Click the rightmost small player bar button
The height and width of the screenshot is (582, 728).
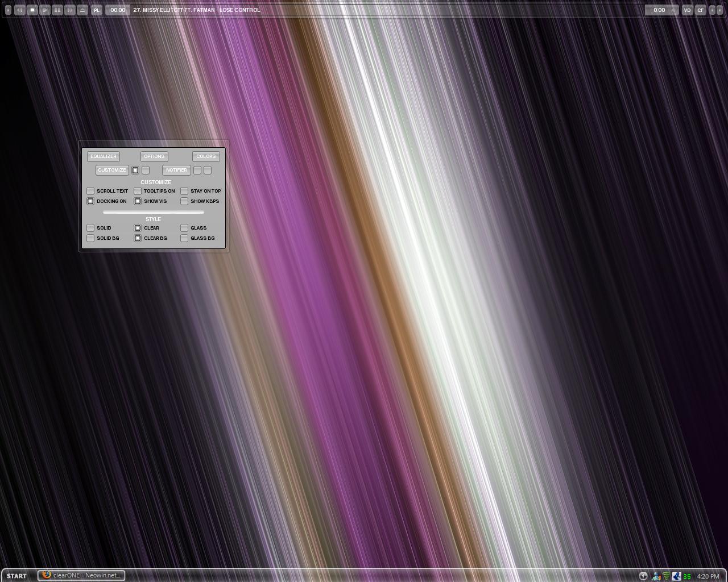coord(719,10)
